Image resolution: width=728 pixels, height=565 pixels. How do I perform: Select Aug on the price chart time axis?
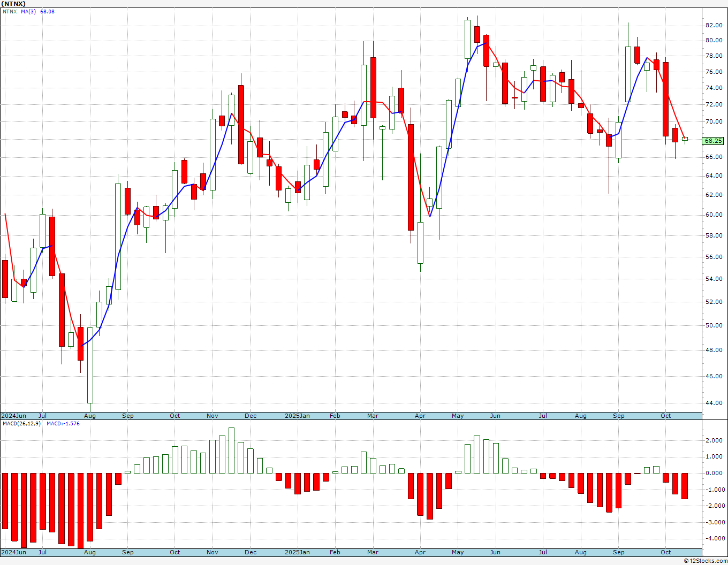pos(90,416)
